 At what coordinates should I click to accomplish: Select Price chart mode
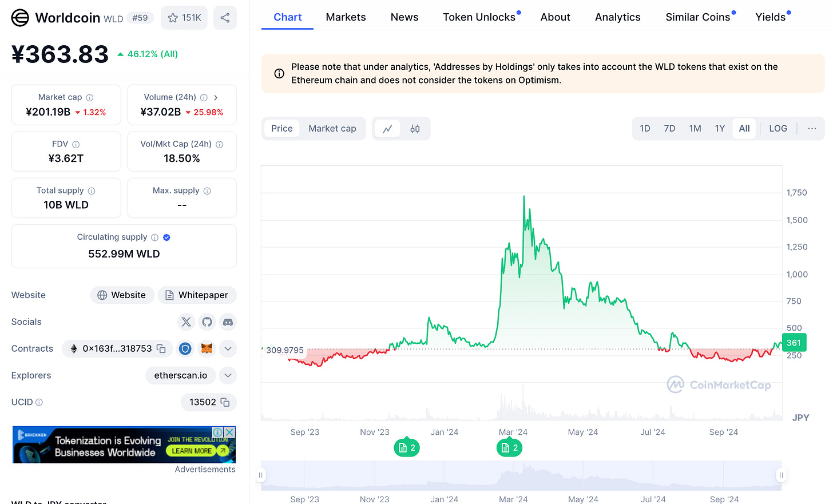282,129
